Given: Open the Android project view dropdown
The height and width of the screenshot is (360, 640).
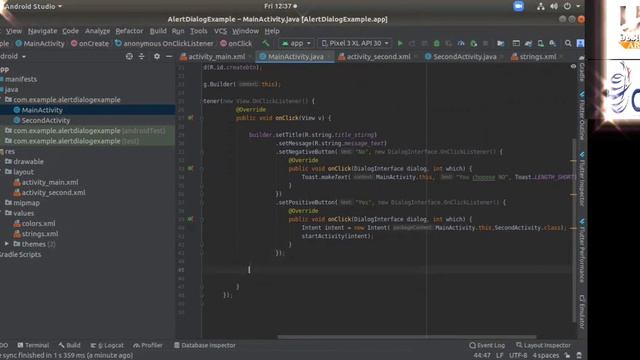Looking at the screenshot, I should tap(13, 56).
